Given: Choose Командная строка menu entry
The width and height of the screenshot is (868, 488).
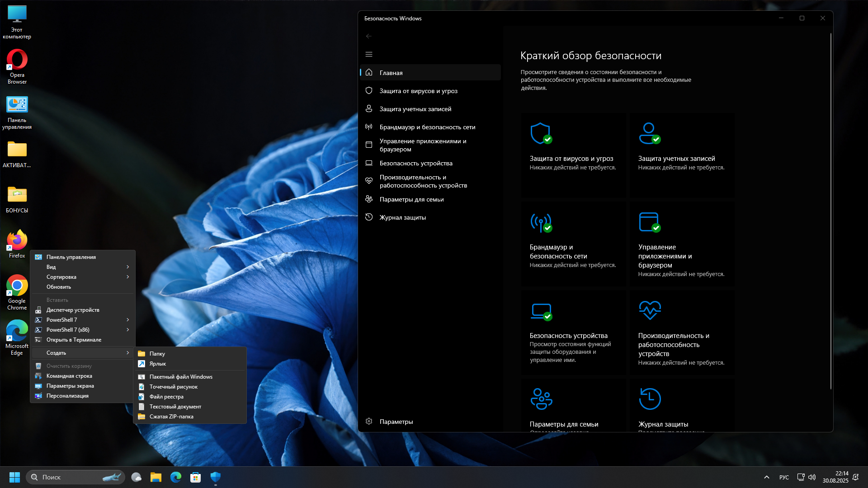Looking at the screenshot, I should coord(83,376).
